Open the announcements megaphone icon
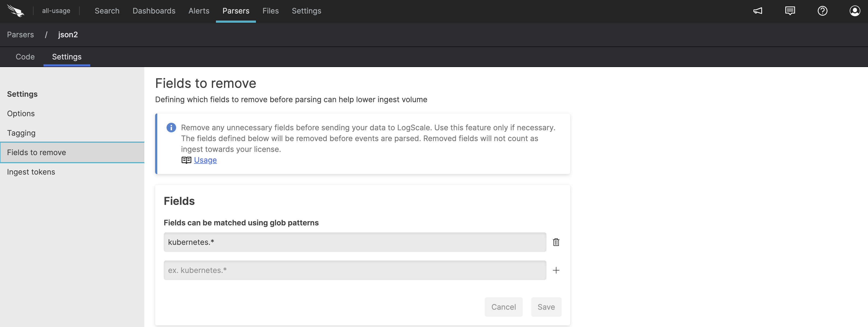 click(x=757, y=11)
